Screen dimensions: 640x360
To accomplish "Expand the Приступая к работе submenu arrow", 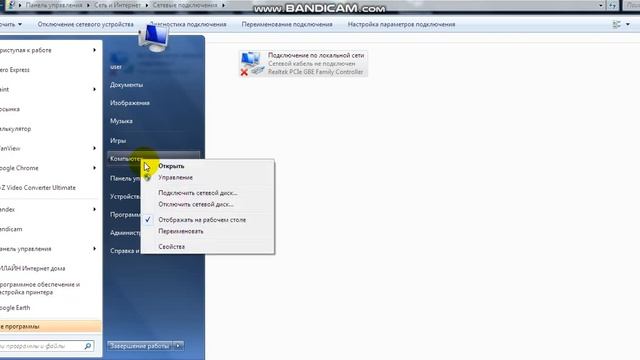I will [94, 50].
